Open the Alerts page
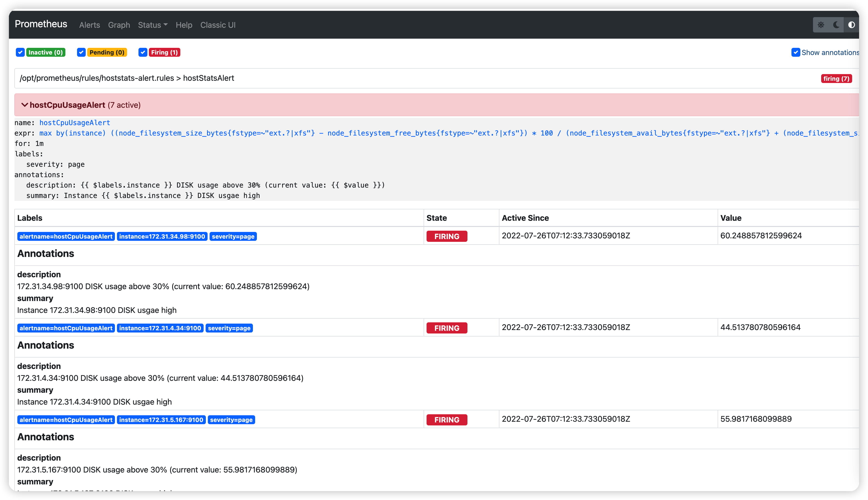The width and height of the screenshot is (868, 500). [x=90, y=25]
